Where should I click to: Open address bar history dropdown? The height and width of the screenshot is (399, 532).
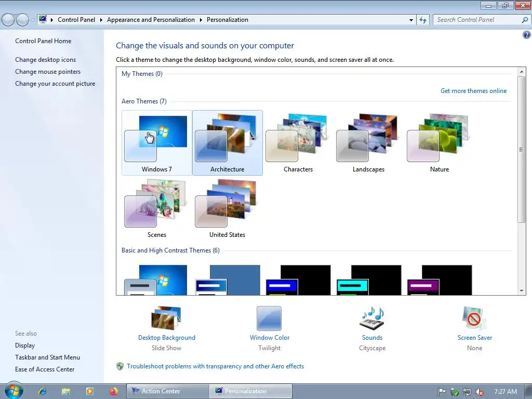click(x=411, y=20)
